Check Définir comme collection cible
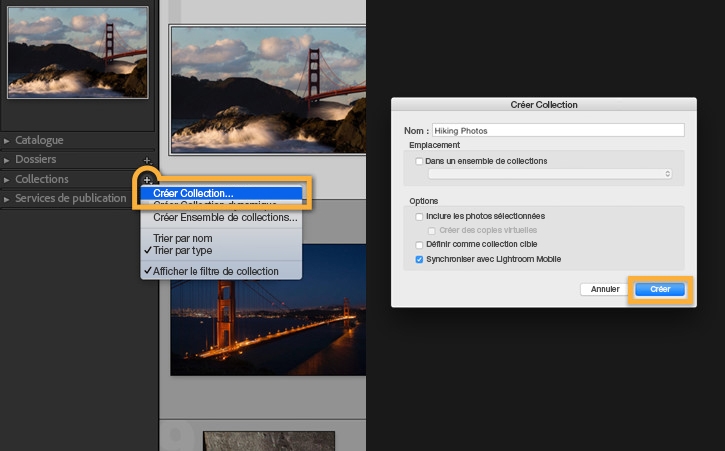 (419, 245)
